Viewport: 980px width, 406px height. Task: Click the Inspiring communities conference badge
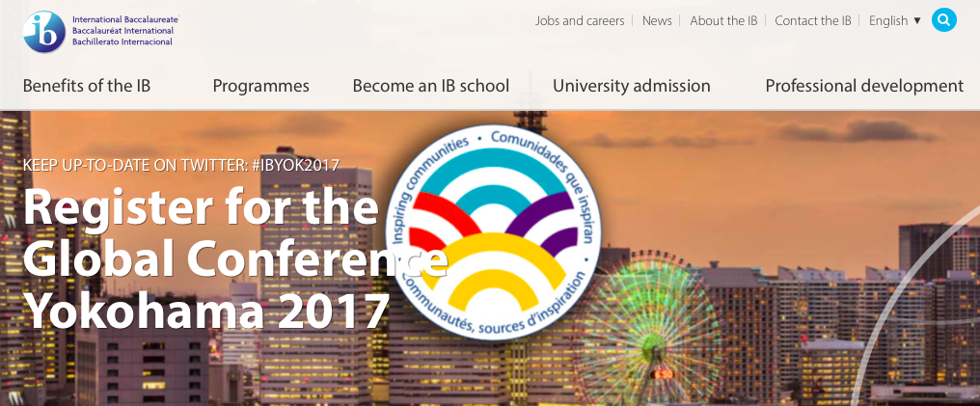point(493,231)
